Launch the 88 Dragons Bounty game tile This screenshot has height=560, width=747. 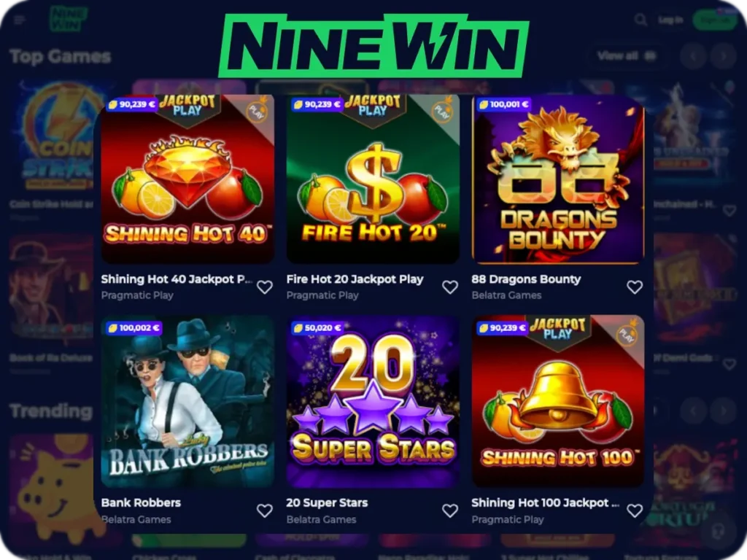tap(558, 179)
